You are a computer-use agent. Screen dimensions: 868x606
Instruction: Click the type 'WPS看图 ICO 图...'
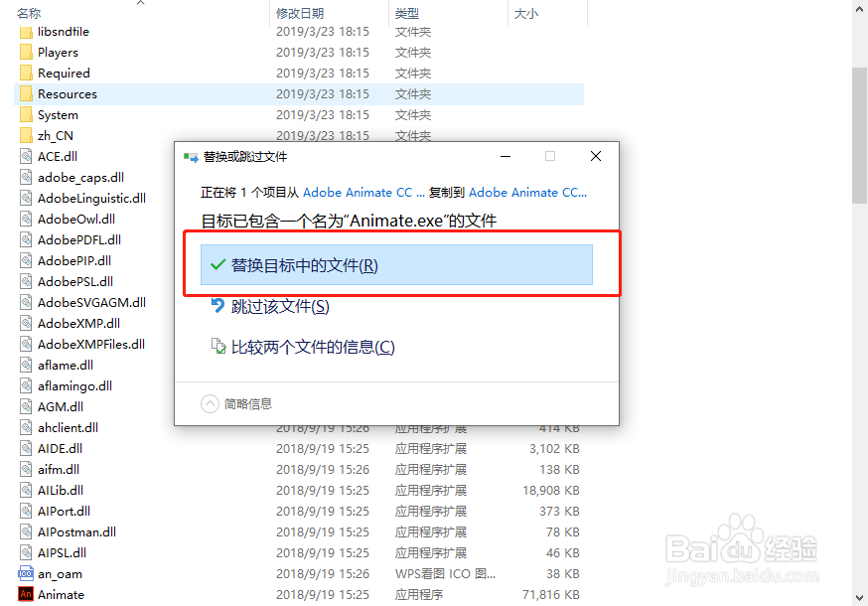[x=445, y=574]
